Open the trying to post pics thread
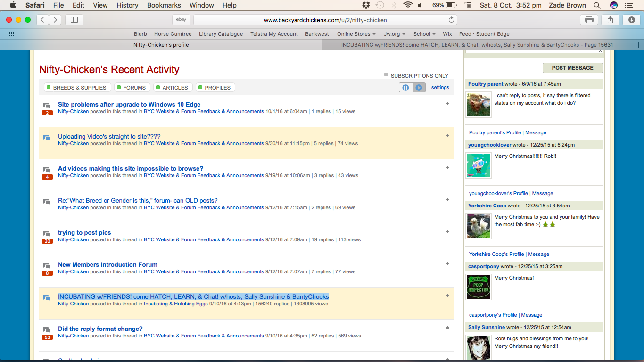Viewport: 644px width, 362px height. pos(84,233)
